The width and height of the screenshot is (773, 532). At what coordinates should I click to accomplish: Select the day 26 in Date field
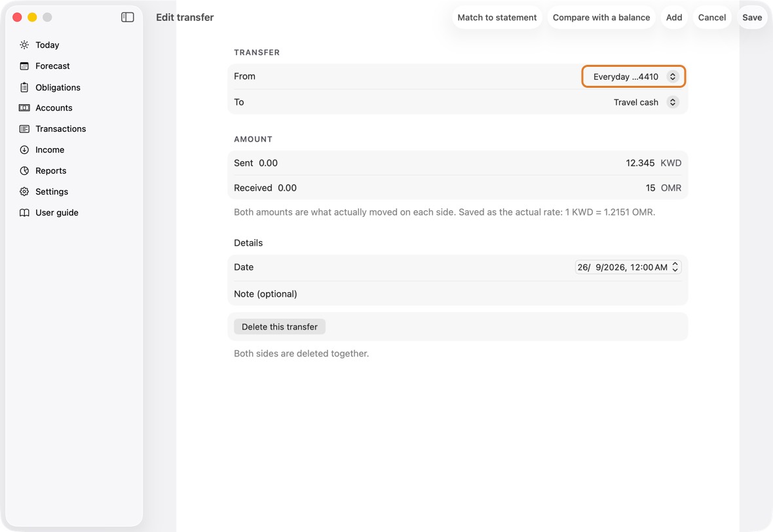(x=583, y=267)
